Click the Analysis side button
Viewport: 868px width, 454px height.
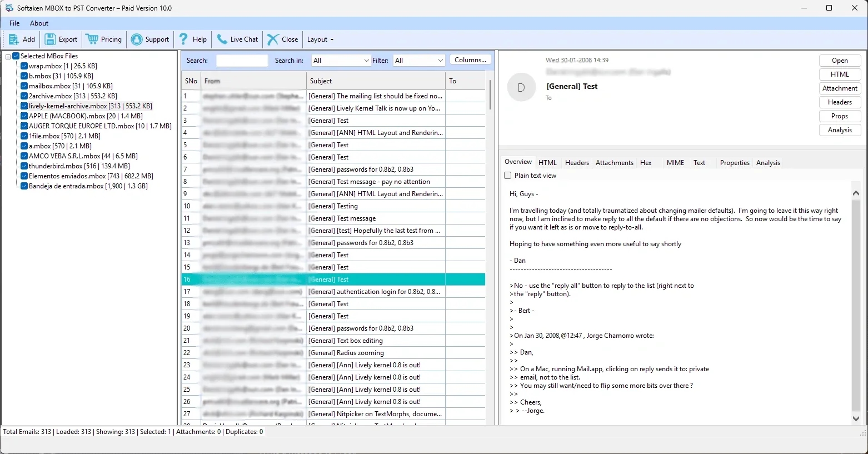[x=840, y=130]
